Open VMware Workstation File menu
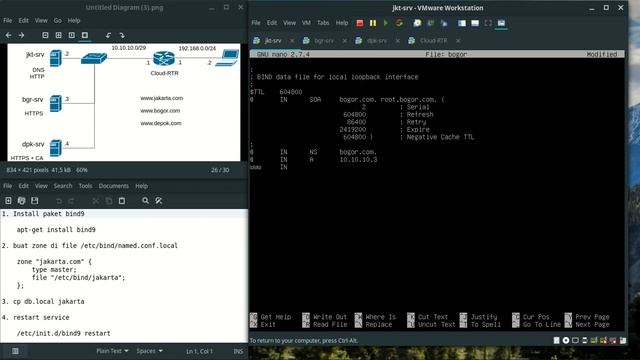 coord(256,23)
